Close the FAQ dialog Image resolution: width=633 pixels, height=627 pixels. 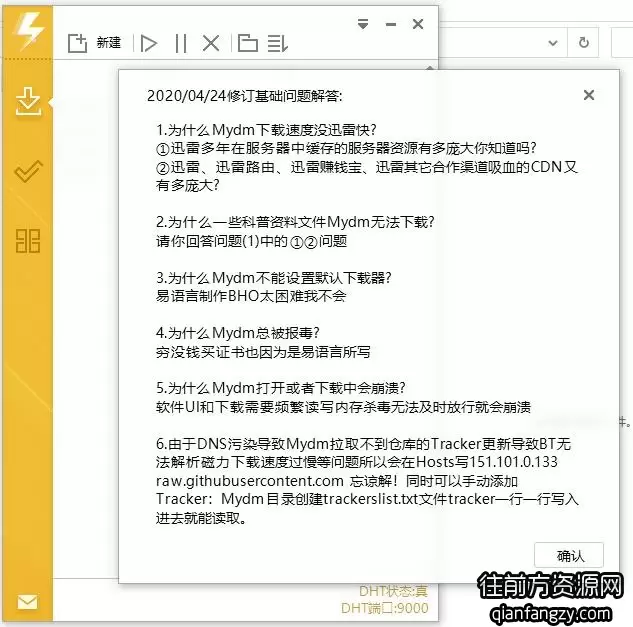[x=589, y=95]
